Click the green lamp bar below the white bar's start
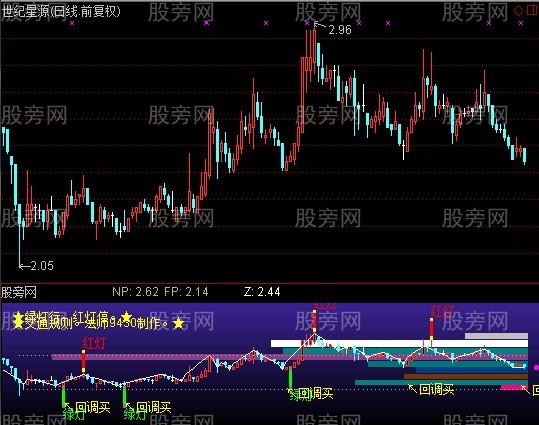539x425 pixels. click(x=290, y=378)
